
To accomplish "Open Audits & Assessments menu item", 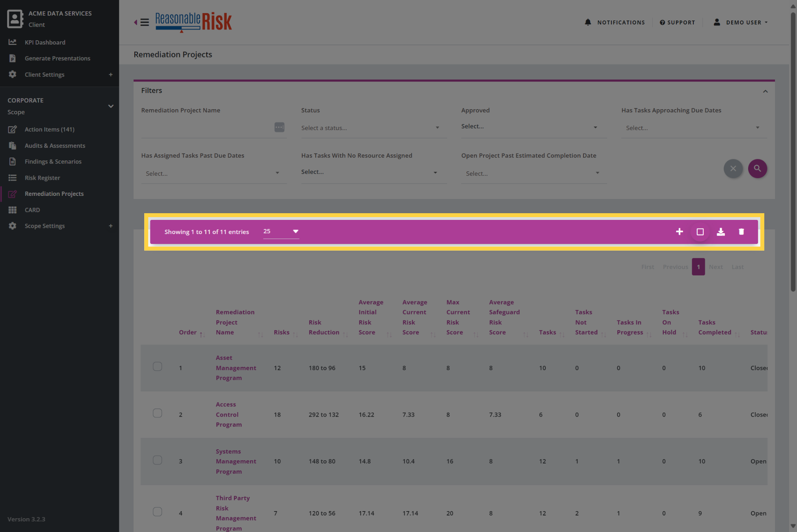I will (x=55, y=145).
